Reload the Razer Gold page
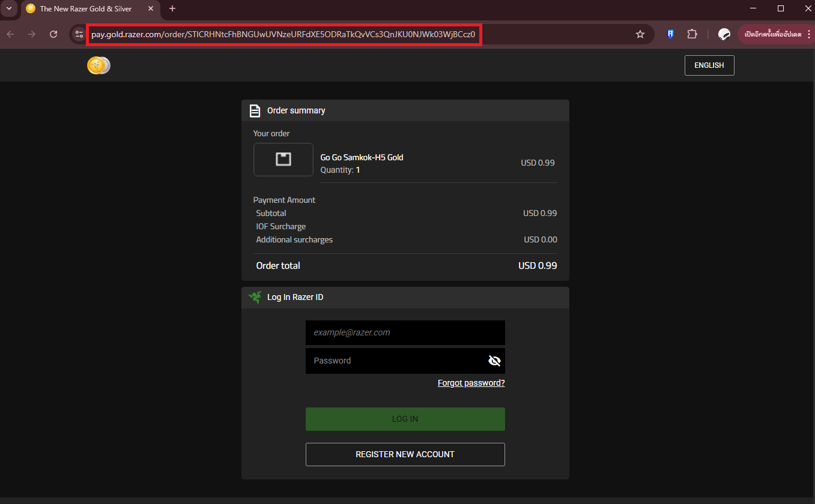The height and width of the screenshot is (504, 815). (x=53, y=34)
